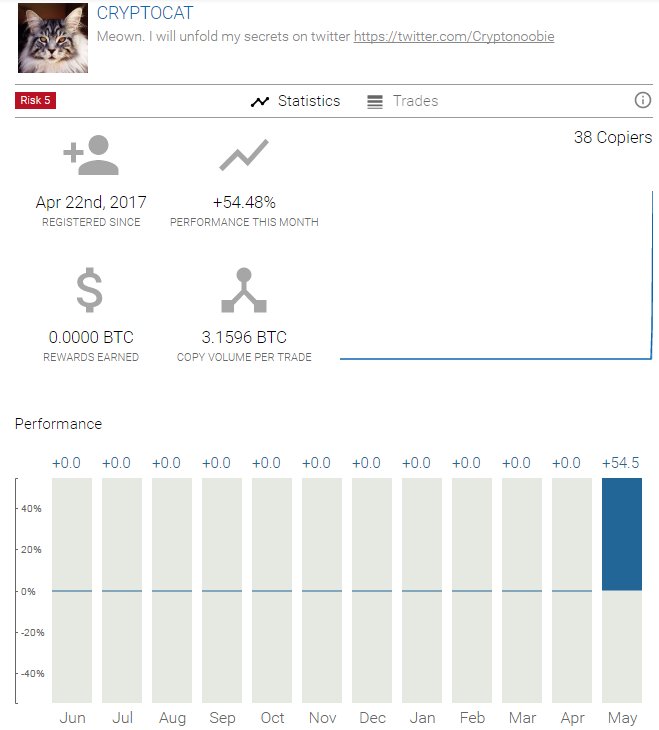
Task: Click the Dec performance bar
Action: point(372,590)
